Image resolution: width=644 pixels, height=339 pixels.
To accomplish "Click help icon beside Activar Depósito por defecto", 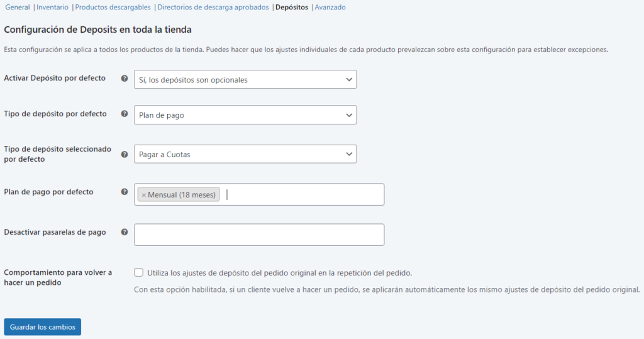I will tap(125, 79).
